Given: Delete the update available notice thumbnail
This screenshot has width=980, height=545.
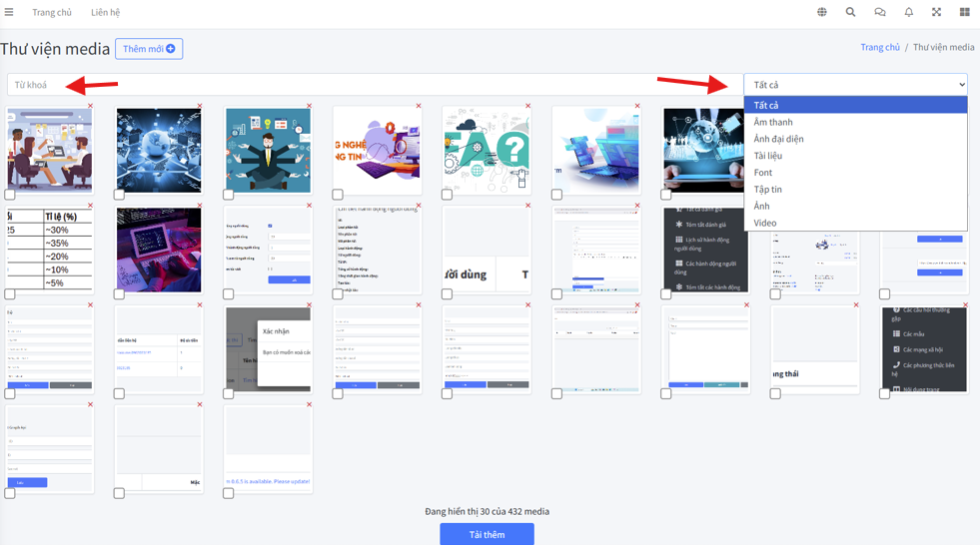Looking at the screenshot, I should click(310, 404).
